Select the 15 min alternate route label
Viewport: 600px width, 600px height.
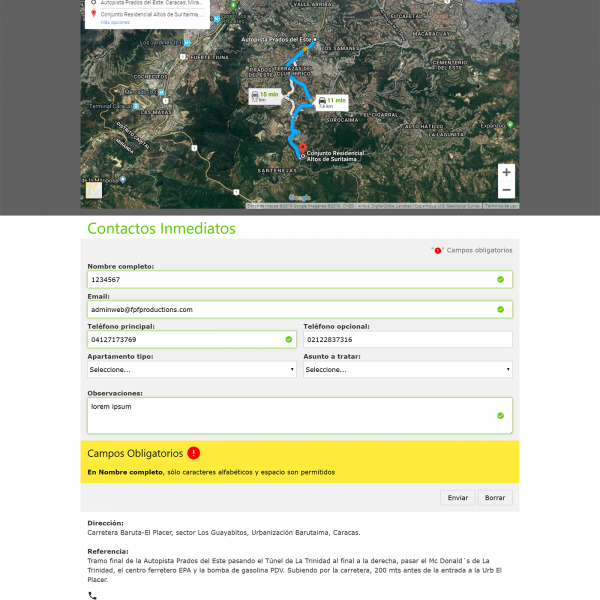(x=264, y=96)
